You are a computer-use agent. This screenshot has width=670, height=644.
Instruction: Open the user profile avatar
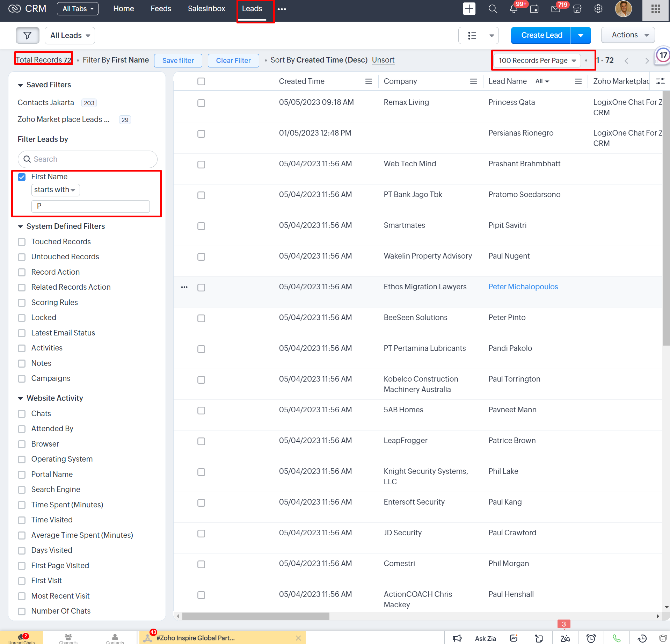coord(623,9)
